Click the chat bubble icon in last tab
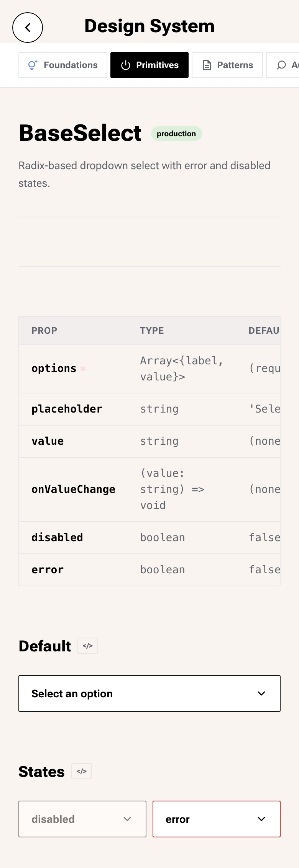 [x=281, y=65]
